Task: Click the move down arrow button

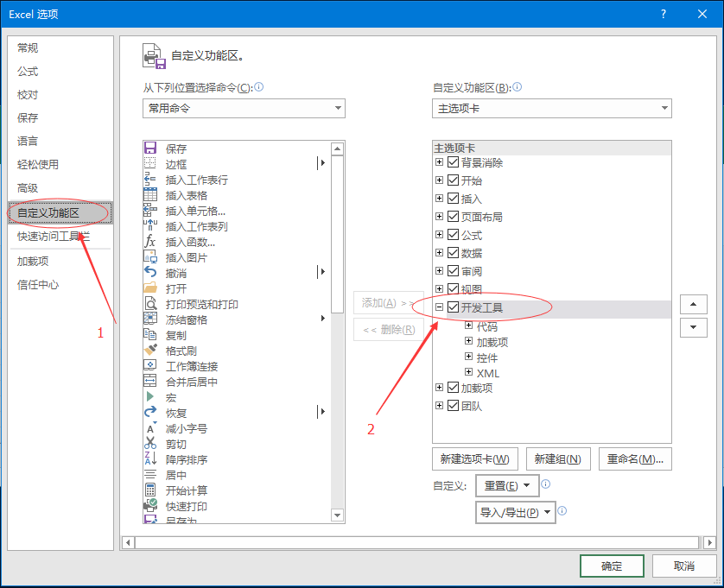Action: pos(693,327)
